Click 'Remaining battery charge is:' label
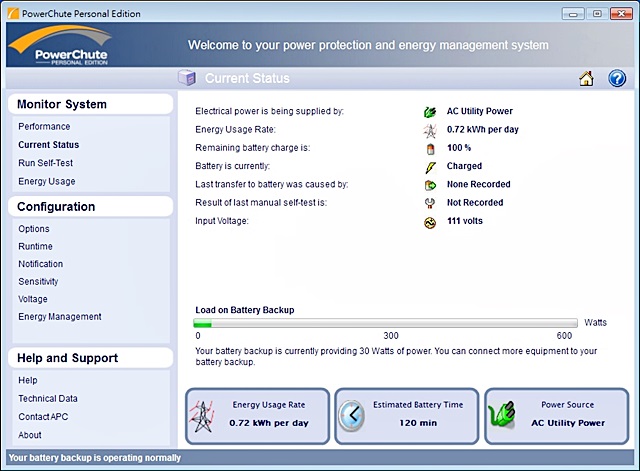This screenshot has height=471, width=640. pyautogui.click(x=253, y=148)
